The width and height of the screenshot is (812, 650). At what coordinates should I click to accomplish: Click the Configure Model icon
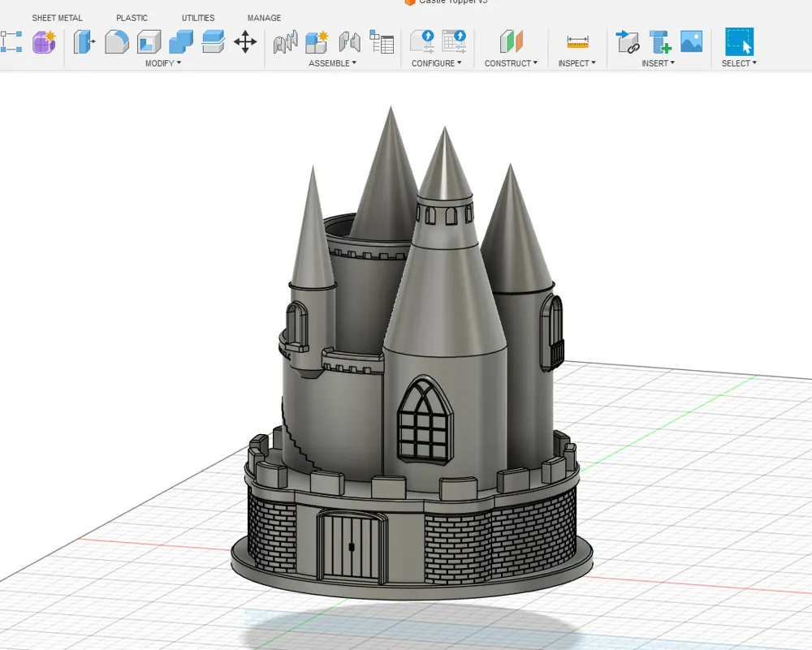click(422, 42)
